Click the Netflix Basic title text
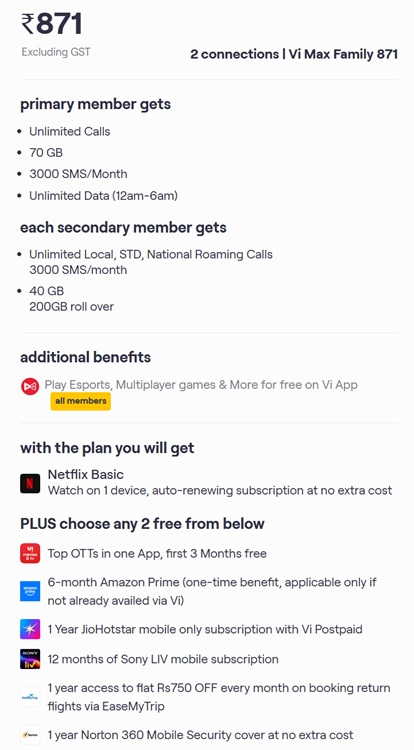This screenshot has width=414, height=750. point(86,474)
